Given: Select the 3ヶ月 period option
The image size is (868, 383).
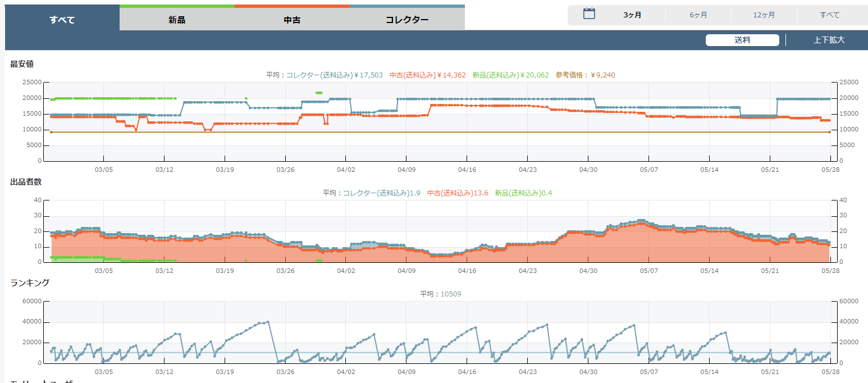Looking at the screenshot, I should click(x=632, y=15).
